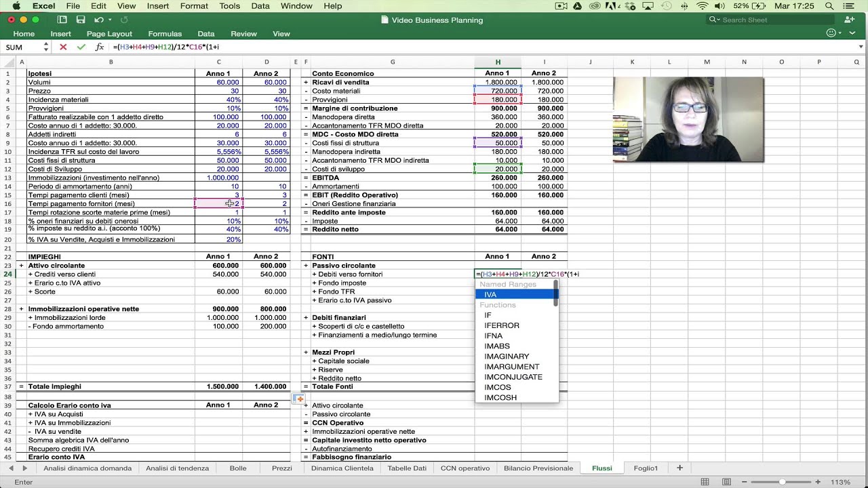Switch to the Formulas ribbon tab
The height and width of the screenshot is (488, 868).
click(x=165, y=33)
